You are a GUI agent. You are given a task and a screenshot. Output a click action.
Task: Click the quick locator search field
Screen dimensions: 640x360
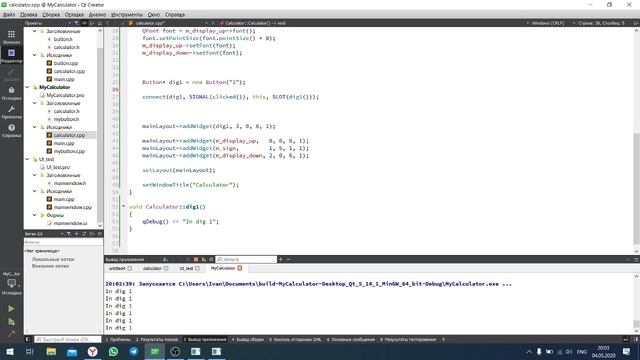click(x=67, y=340)
